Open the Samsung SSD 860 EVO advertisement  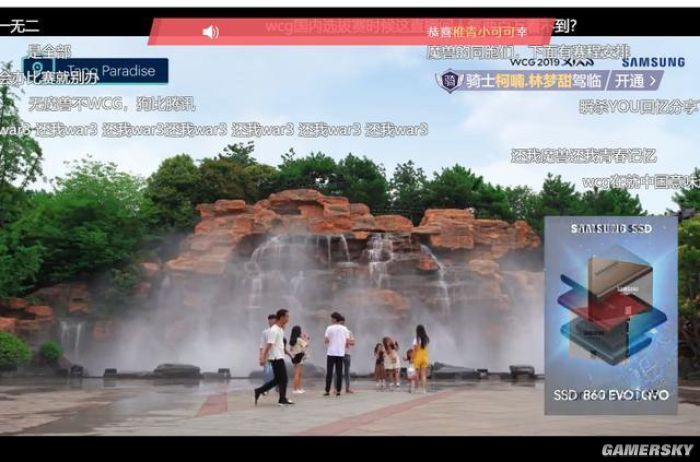click(x=611, y=315)
